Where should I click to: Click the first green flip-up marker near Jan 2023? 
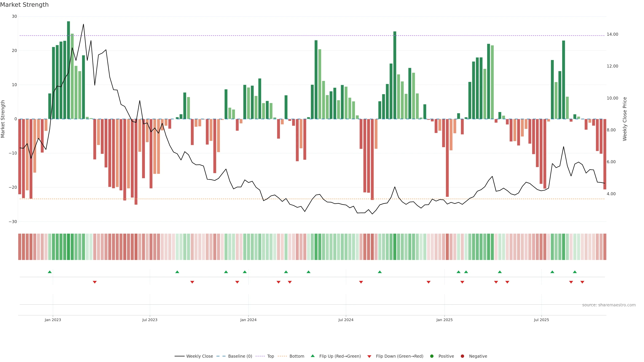pos(50,272)
